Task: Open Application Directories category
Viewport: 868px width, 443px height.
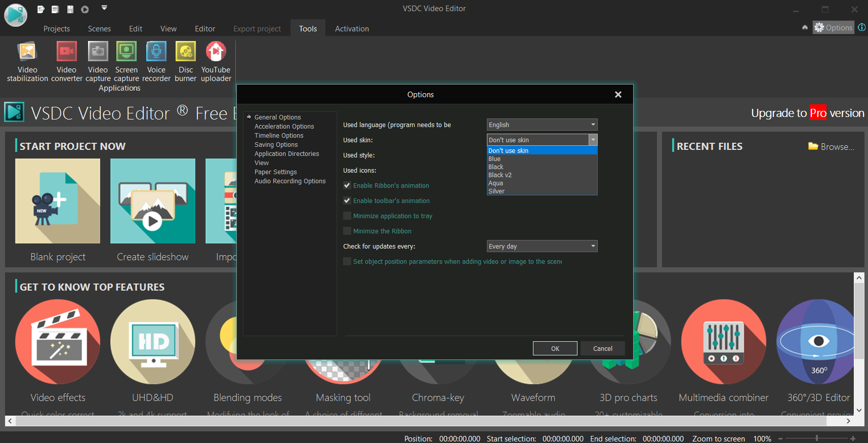Action: pyautogui.click(x=286, y=153)
